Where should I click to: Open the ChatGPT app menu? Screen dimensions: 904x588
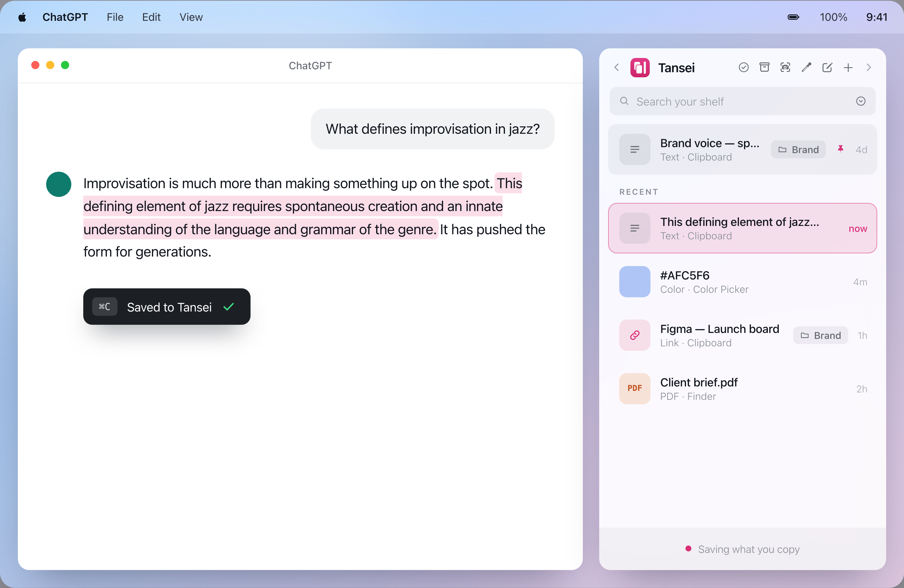click(65, 17)
